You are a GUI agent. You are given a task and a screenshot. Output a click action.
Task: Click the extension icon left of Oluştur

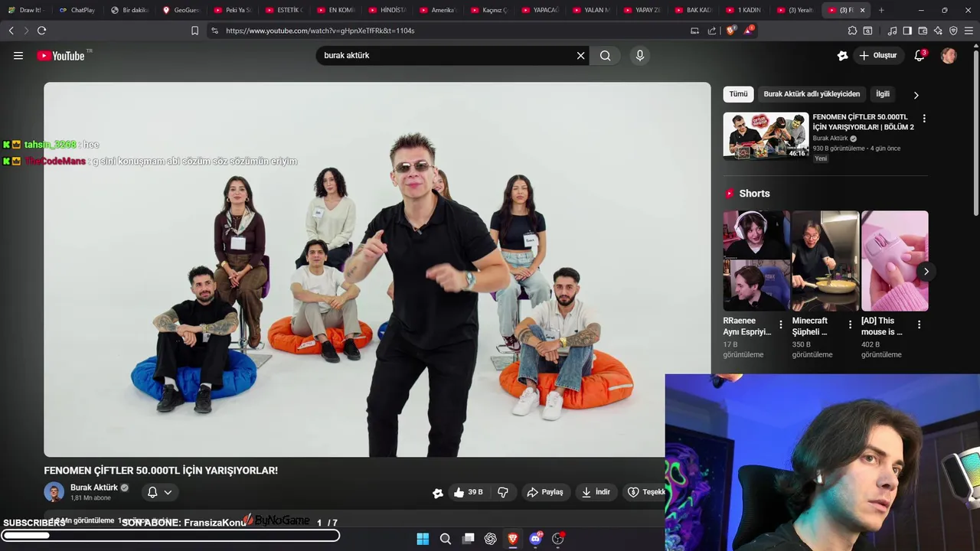pyautogui.click(x=842, y=55)
